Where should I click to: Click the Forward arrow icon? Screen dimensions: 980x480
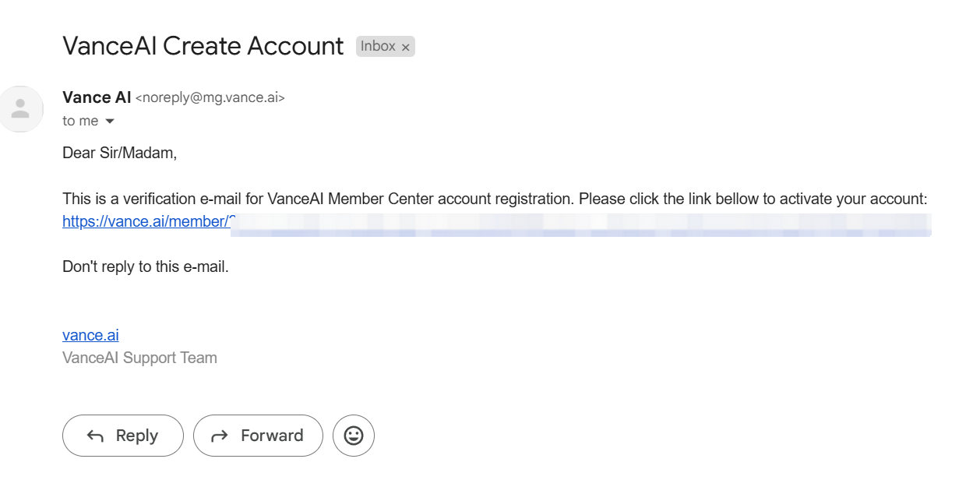220,436
